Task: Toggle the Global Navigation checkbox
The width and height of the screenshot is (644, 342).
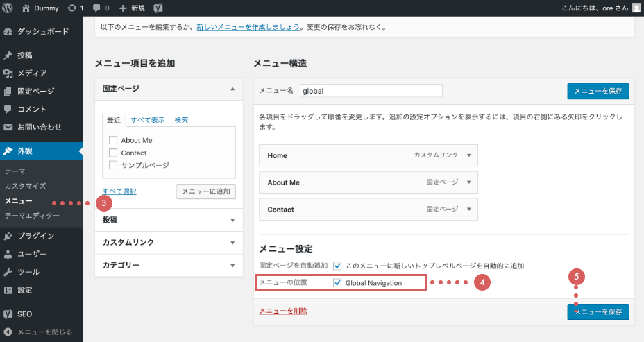Action: click(338, 283)
